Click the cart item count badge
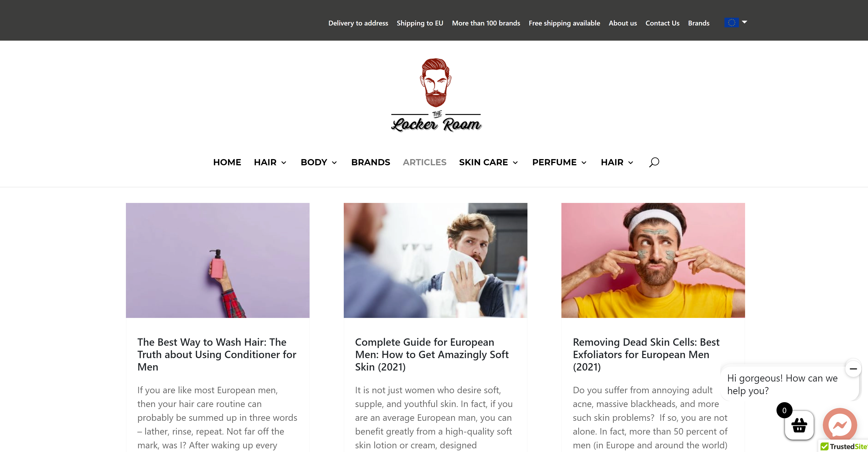This screenshot has width=868, height=452. click(x=784, y=410)
